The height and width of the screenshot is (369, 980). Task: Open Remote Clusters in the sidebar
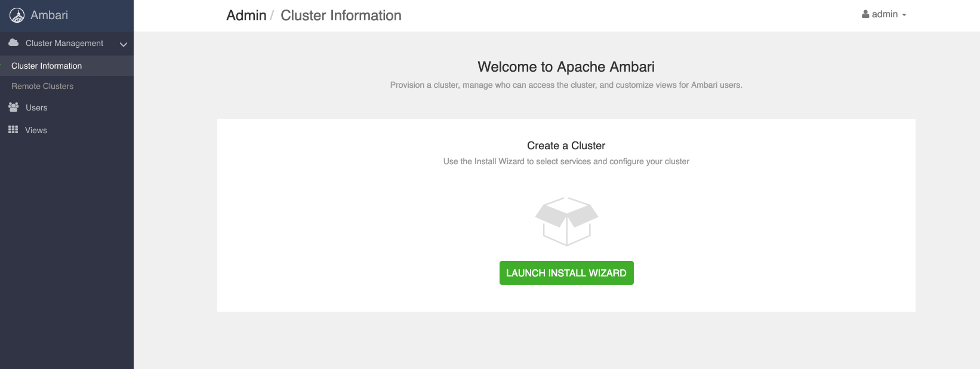pyautogui.click(x=42, y=86)
